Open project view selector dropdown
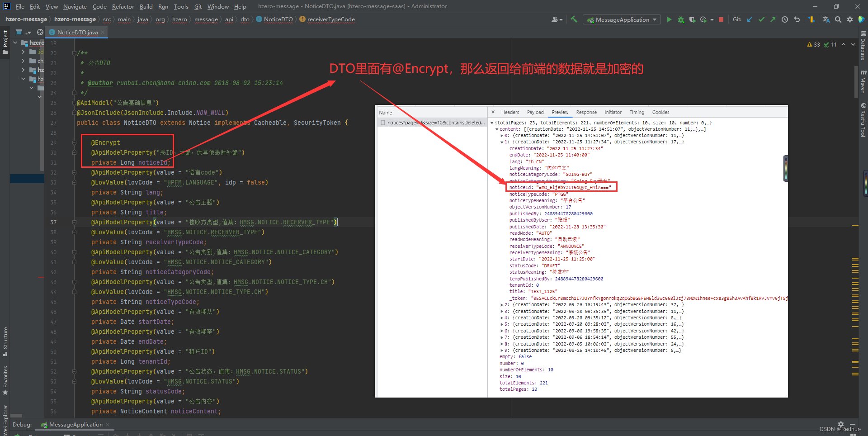Viewport: 868px width, 436px height. click(x=24, y=32)
